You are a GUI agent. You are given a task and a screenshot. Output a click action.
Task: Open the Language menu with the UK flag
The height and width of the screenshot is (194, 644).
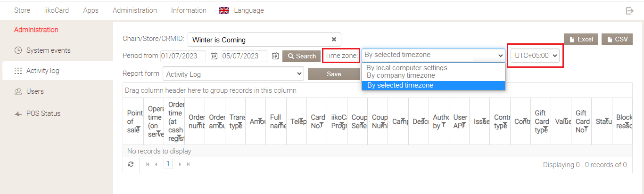tap(241, 10)
